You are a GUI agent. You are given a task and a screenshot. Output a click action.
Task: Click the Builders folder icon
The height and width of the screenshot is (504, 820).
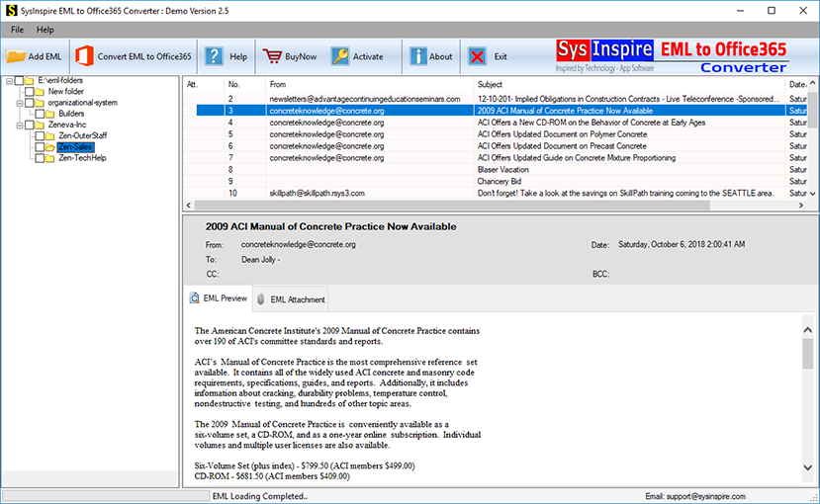tap(49, 114)
